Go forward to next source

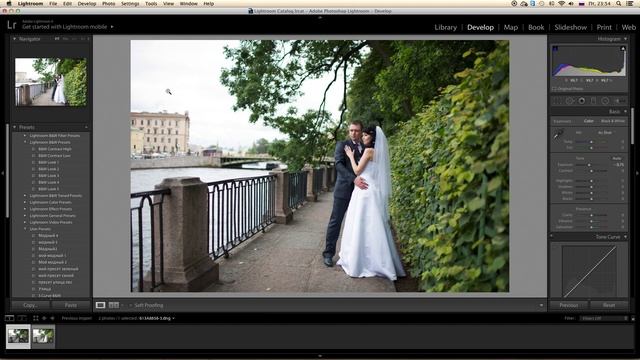pyautogui.click(x=52, y=318)
